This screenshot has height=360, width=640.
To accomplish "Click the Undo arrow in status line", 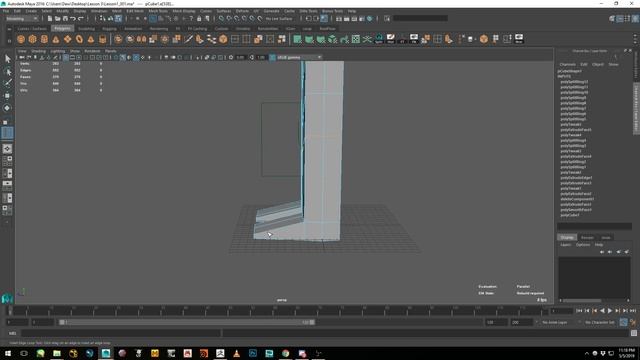I will (x=73, y=18).
